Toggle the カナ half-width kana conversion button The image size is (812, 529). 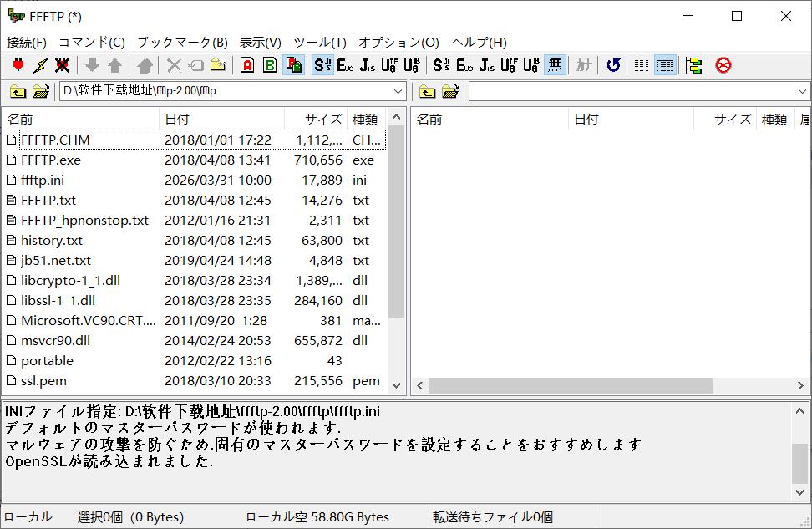tap(584, 65)
